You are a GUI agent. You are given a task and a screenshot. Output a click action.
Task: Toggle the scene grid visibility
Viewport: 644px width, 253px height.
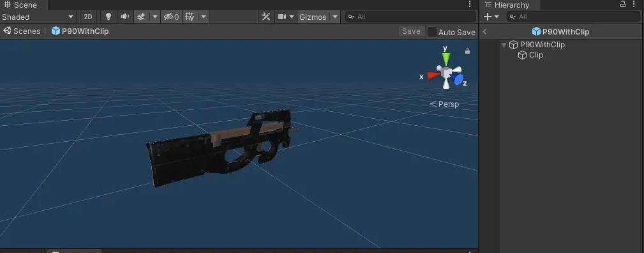pyautogui.click(x=190, y=17)
